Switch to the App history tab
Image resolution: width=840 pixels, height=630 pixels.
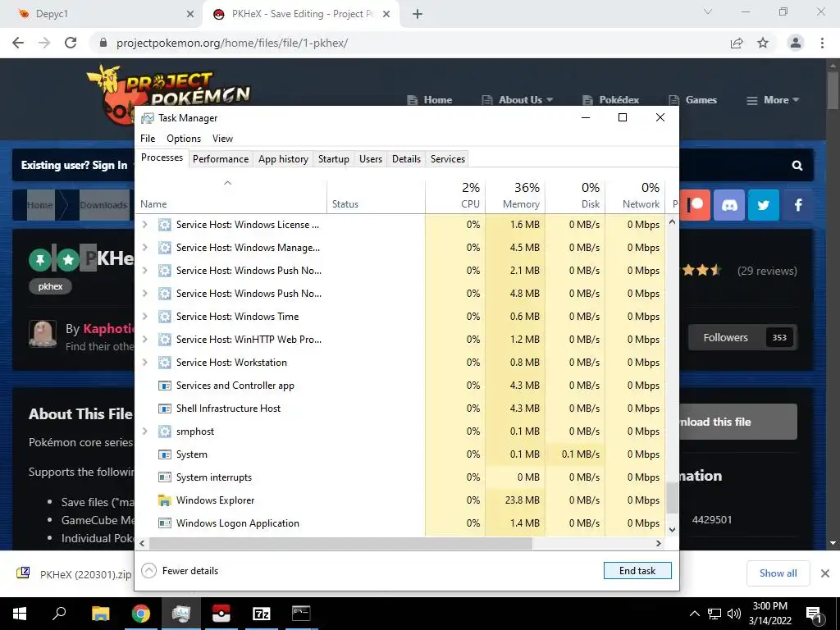[x=283, y=159]
